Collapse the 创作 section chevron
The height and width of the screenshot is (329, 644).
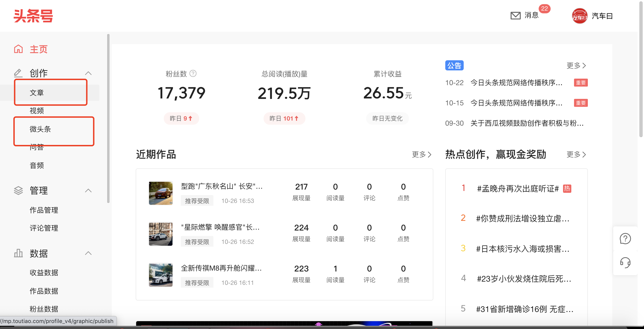point(88,73)
